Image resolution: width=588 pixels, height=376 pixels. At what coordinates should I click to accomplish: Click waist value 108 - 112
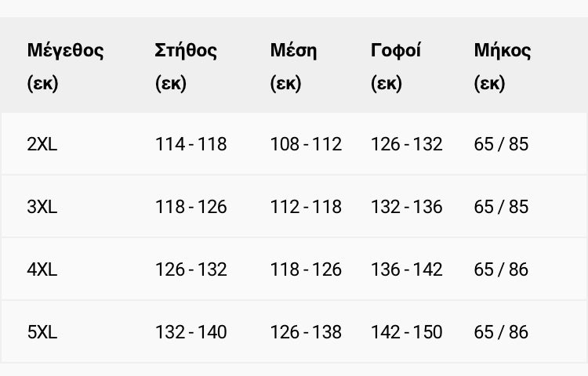click(x=306, y=144)
